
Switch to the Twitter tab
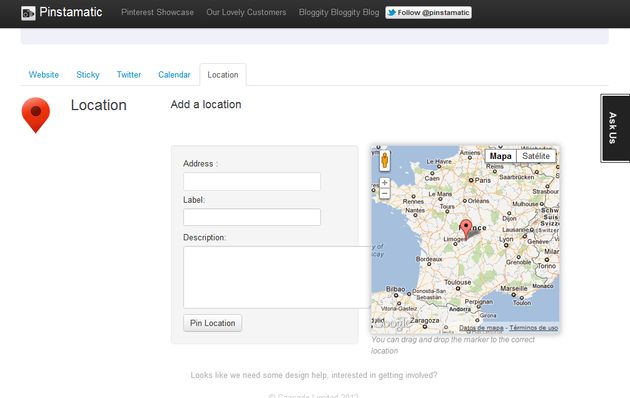coord(129,75)
